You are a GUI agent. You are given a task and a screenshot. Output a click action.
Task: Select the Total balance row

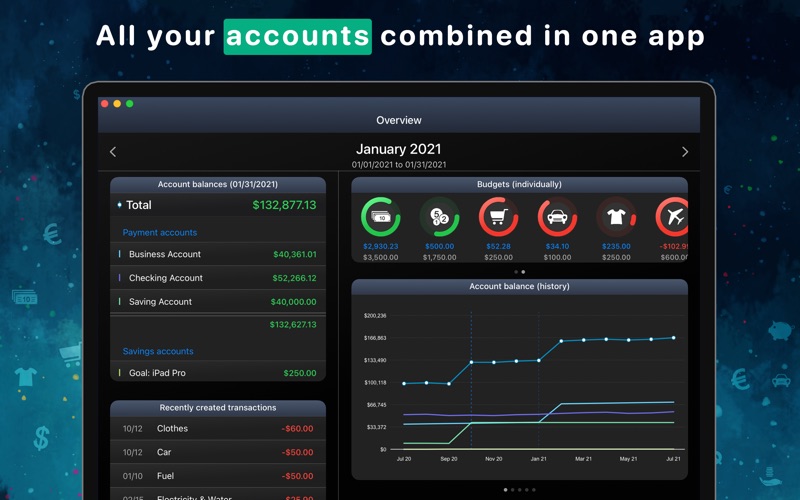pos(218,205)
